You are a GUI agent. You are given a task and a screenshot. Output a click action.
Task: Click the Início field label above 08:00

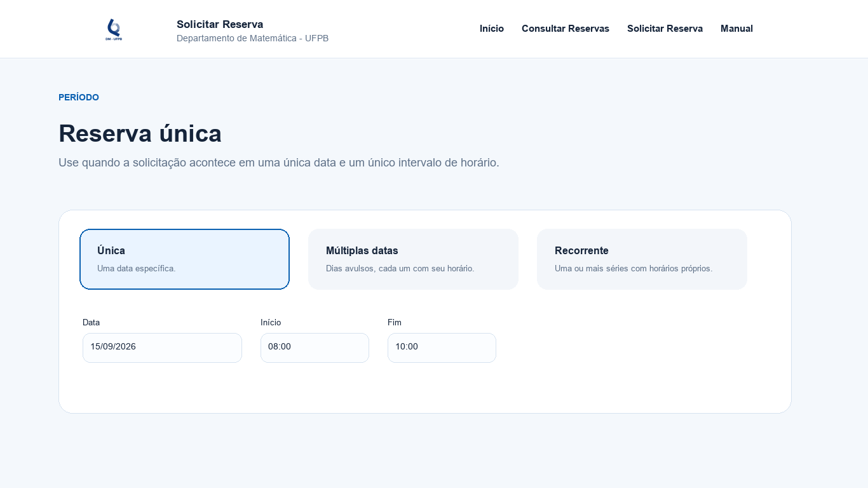tap(271, 322)
